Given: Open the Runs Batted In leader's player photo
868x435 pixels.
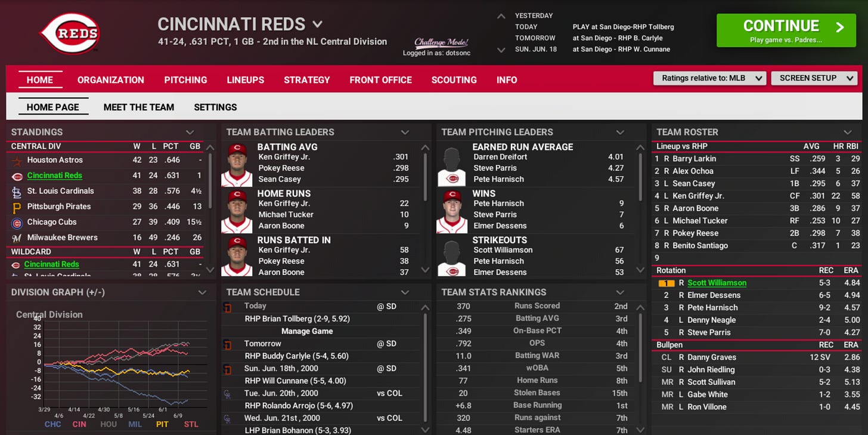Looking at the screenshot, I should pos(237,256).
